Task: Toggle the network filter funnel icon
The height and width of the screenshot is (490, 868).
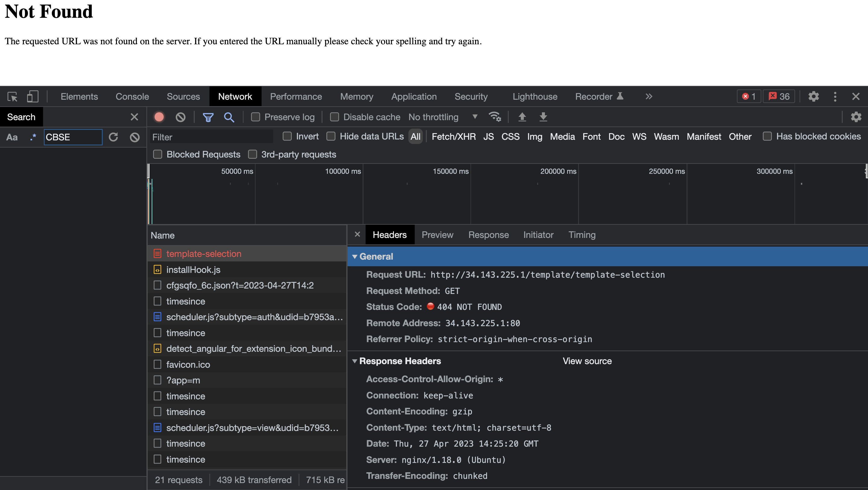Action: [x=208, y=117]
